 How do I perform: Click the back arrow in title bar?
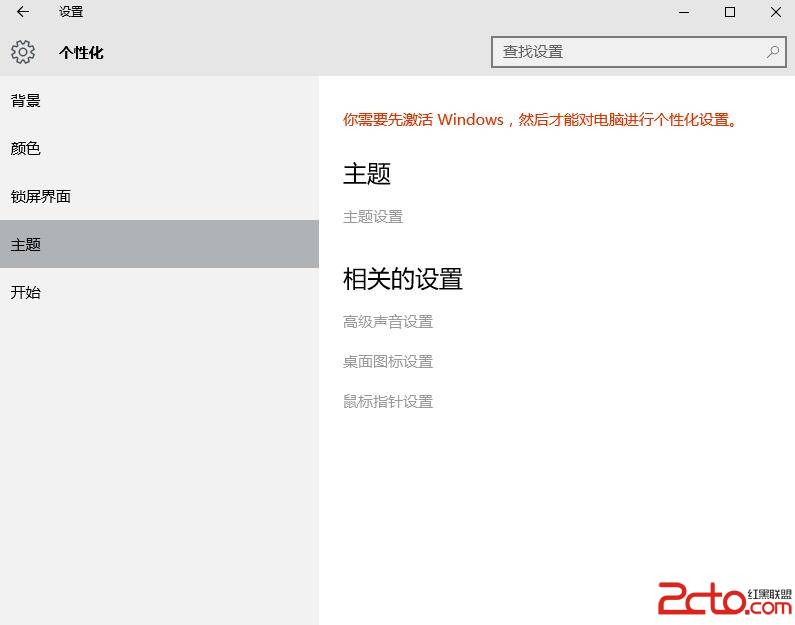click(23, 12)
